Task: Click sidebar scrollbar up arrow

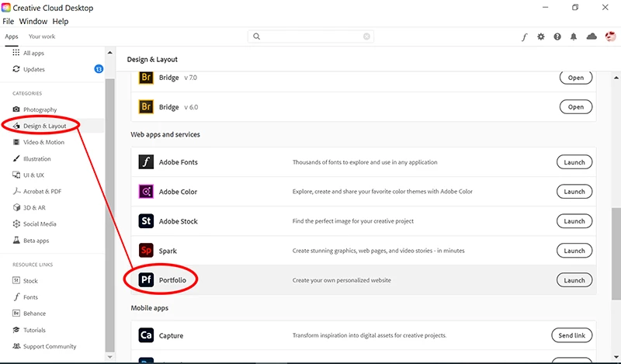Action: (x=109, y=52)
